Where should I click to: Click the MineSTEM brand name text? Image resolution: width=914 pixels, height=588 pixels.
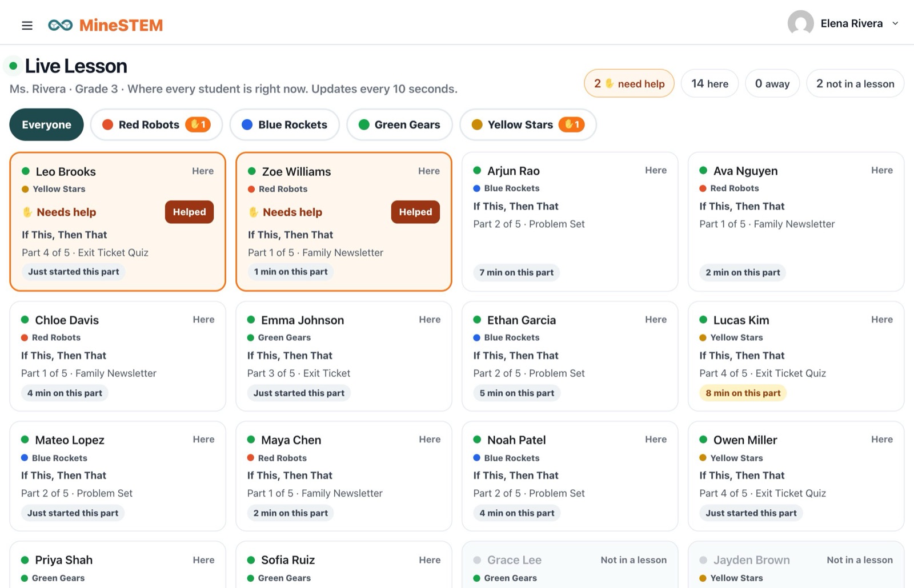(121, 25)
